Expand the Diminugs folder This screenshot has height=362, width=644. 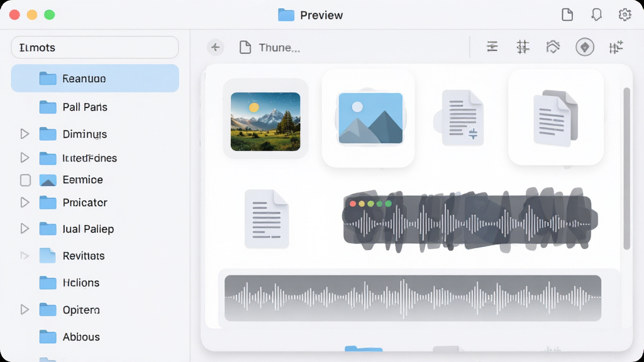(x=25, y=134)
